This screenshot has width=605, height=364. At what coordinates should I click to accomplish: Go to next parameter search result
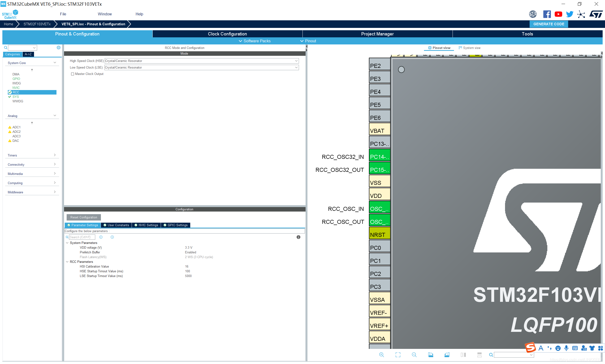[x=112, y=237]
